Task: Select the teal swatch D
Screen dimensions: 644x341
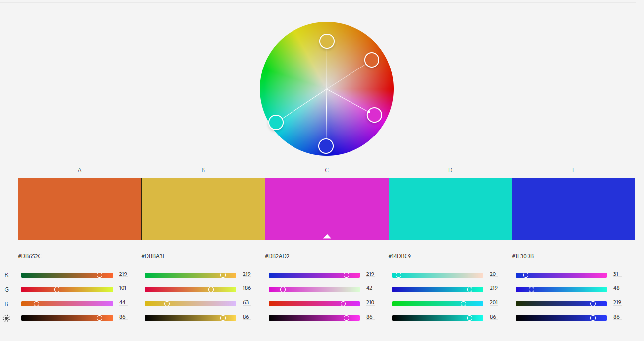Action: click(x=450, y=209)
